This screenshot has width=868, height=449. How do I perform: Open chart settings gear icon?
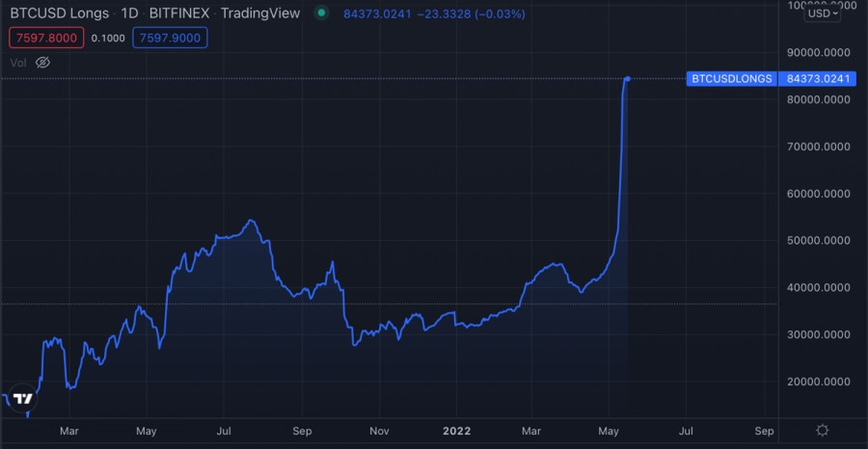823,430
